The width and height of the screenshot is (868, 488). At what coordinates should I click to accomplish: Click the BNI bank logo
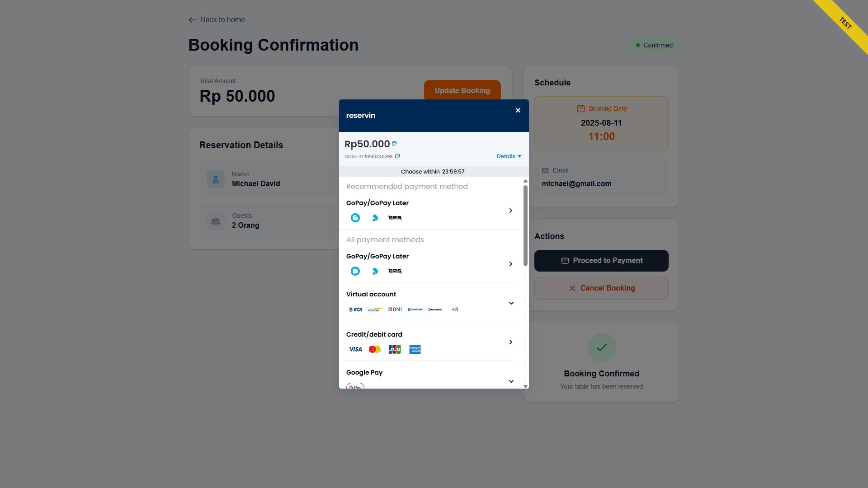pos(395,310)
